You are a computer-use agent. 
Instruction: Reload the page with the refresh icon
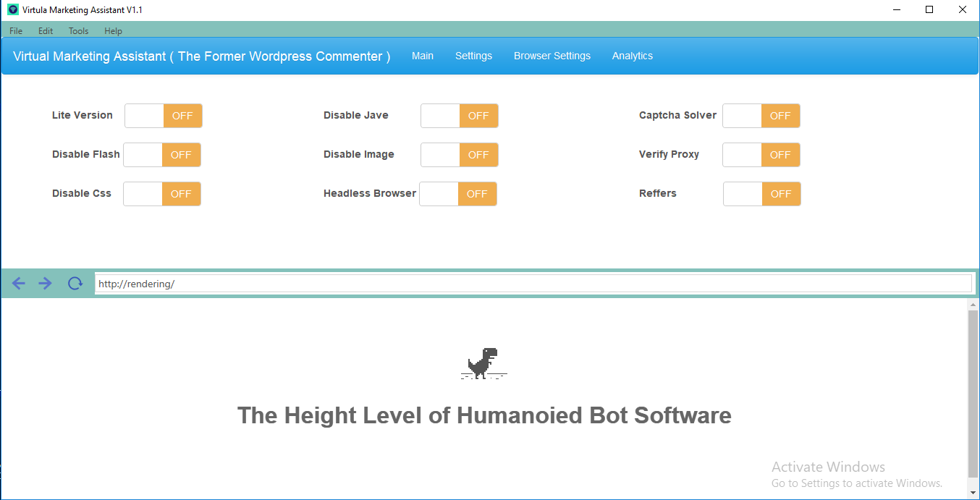(75, 283)
